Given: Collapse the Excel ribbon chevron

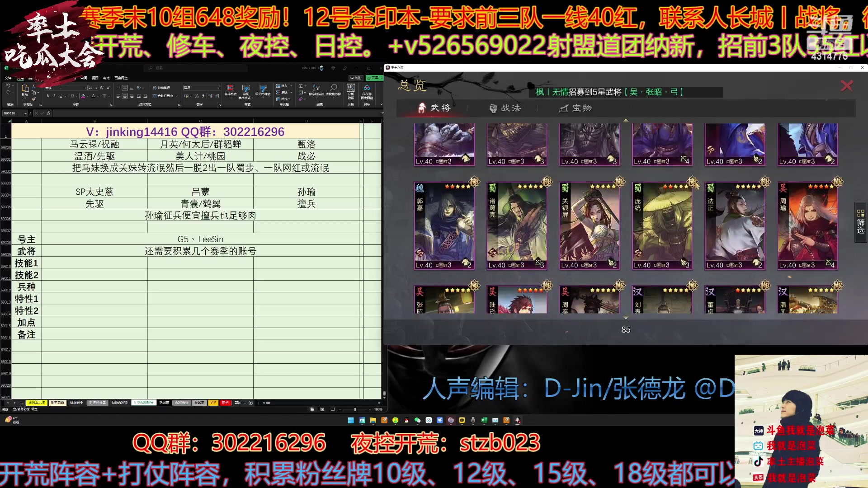Looking at the screenshot, I should (x=382, y=104).
